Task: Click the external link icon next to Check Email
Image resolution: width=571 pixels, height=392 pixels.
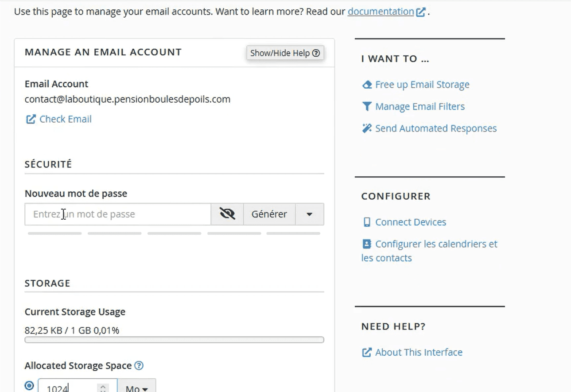Action: [x=31, y=119]
